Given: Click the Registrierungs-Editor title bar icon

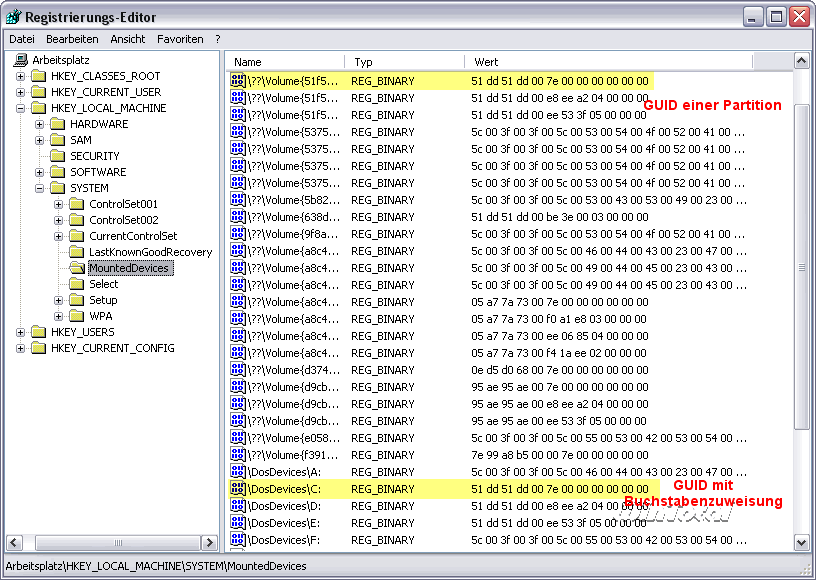Looking at the screenshot, I should point(13,17).
